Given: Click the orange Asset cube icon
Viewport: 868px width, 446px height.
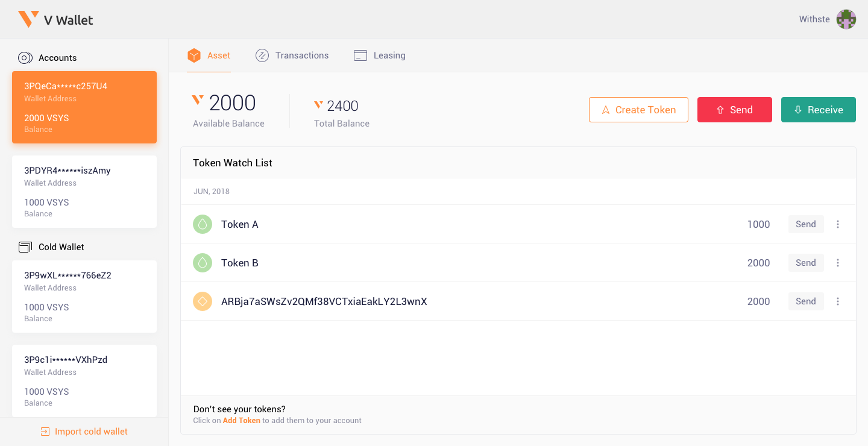Looking at the screenshot, I should [193, 55].
